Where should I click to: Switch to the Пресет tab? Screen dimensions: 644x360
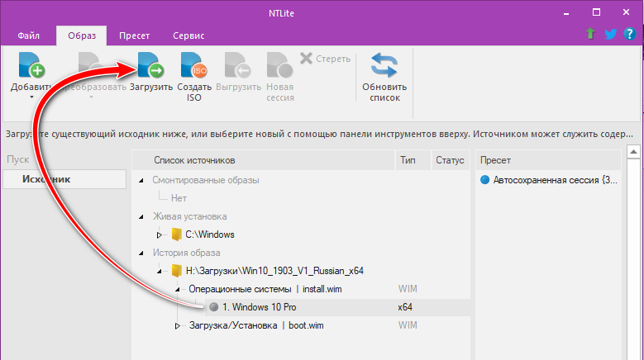(134, 36)
